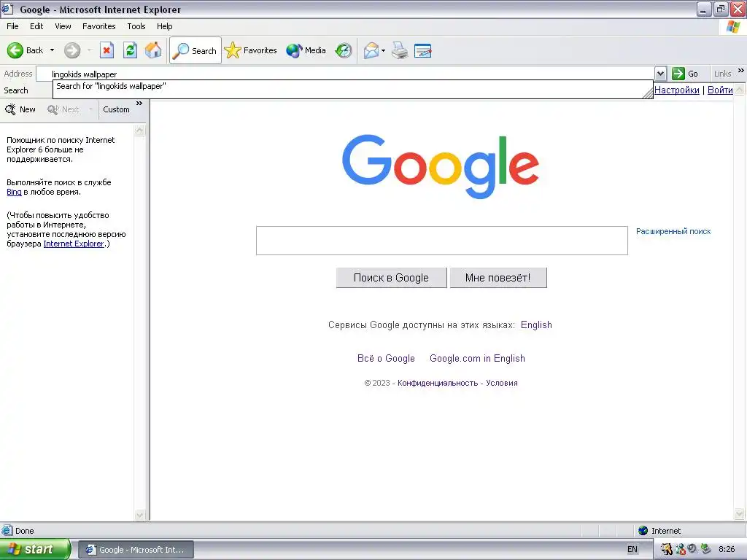Open the View menu
This screenshot has width=747, height=560.
(63, 27)
